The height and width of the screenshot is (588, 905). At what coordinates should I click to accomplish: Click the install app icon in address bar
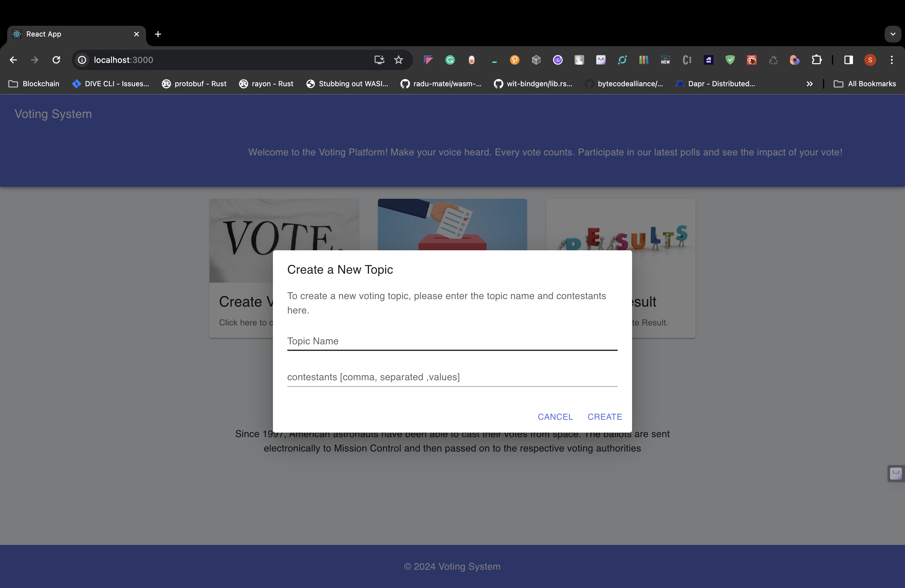(x=379, y=60)
